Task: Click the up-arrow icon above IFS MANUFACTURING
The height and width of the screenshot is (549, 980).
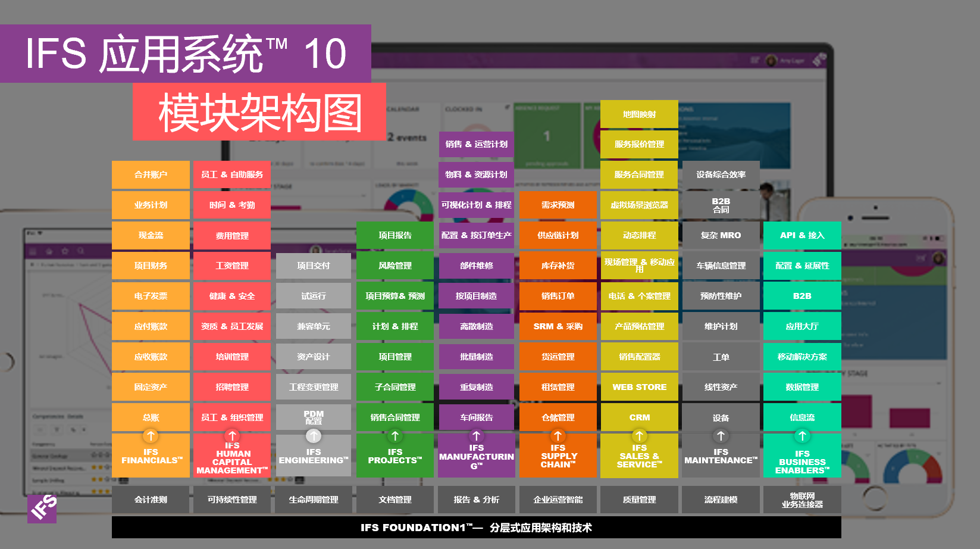Action: coord(476,436)
